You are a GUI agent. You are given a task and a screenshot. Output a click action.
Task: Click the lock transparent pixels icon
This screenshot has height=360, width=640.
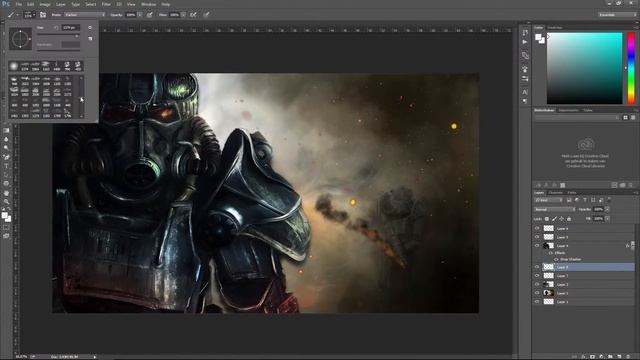(x=547, y=219)
